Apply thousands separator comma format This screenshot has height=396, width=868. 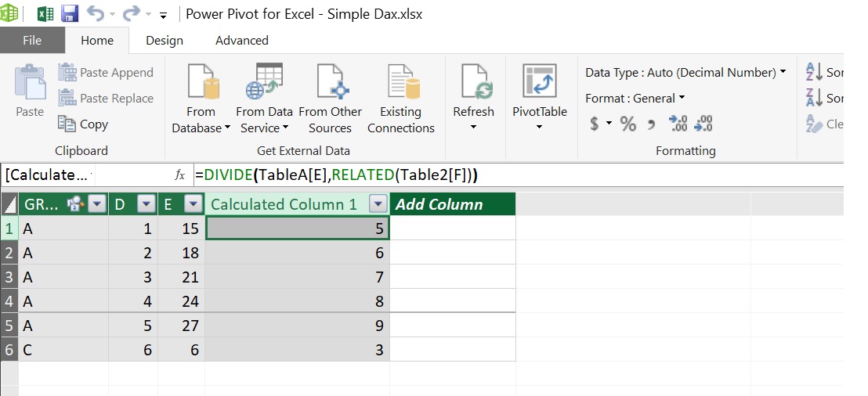[x=652, y=124]
